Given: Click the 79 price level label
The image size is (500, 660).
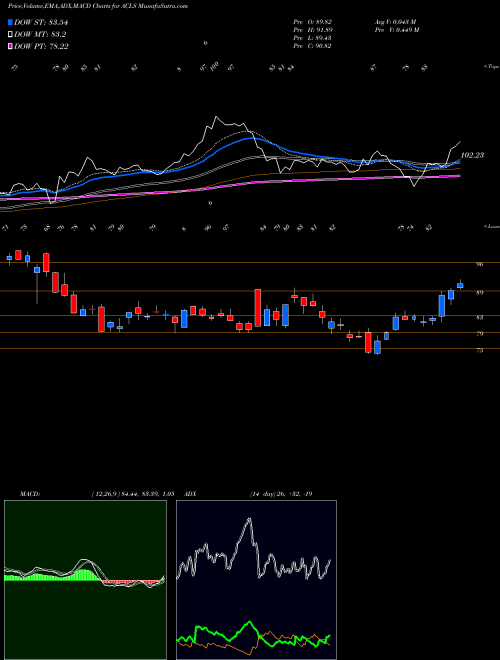Looking at the screenshot, I should pos(479,334).
